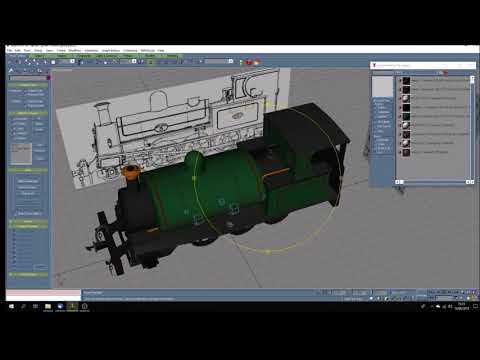
Task: Click the gray preview thumbnail in left panel
Action: click(22, 154)
